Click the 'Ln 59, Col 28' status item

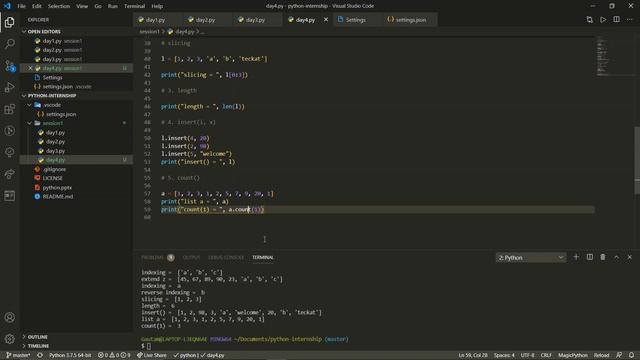(x=473, y=355)
